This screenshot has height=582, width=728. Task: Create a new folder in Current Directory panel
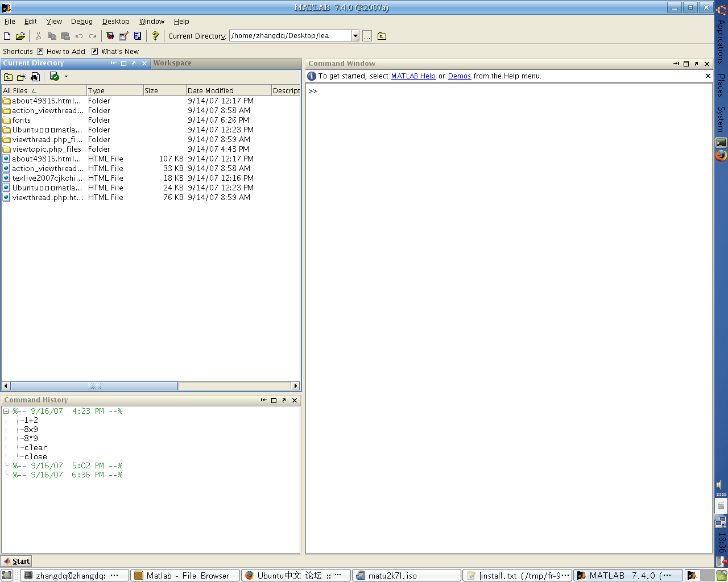click(x=22, y=77)
